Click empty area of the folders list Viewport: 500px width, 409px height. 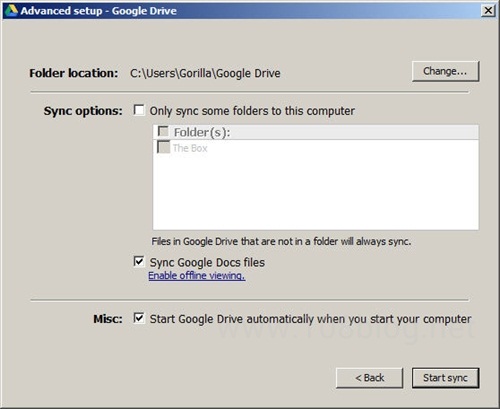click(x=315, y=192)
